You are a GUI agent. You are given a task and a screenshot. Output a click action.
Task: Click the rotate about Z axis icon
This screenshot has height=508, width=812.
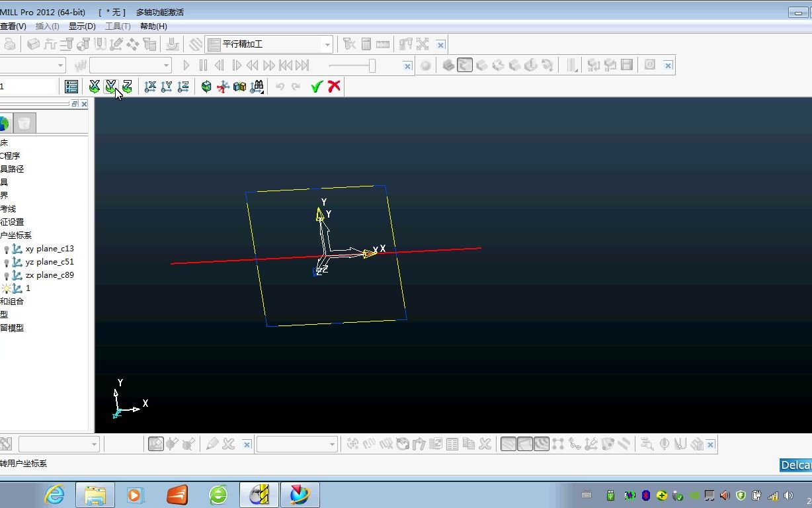coord(128,87)
